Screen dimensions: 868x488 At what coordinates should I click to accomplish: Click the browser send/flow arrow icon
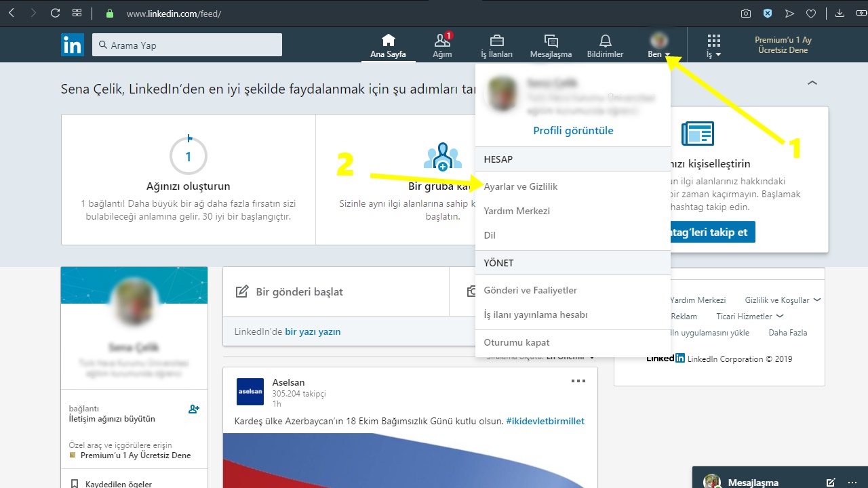(789, 13)
